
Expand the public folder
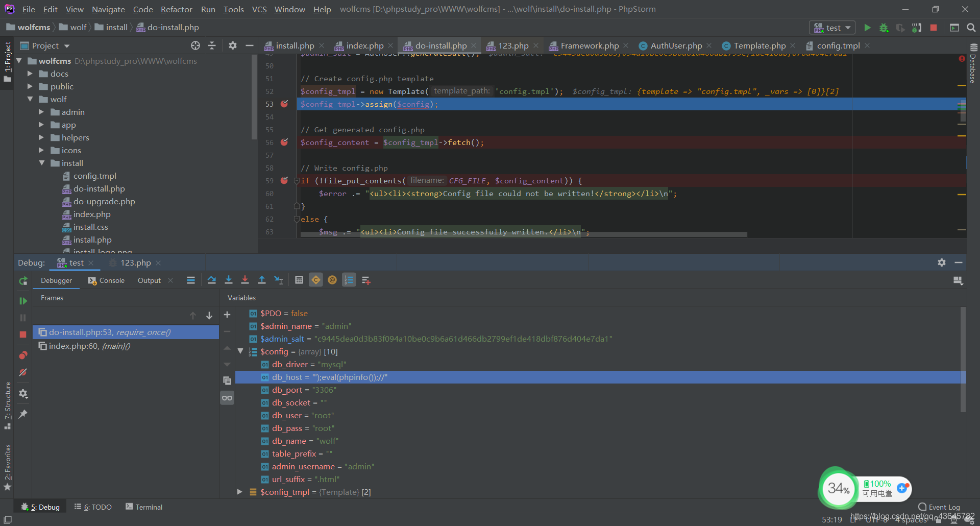[30, 86]
